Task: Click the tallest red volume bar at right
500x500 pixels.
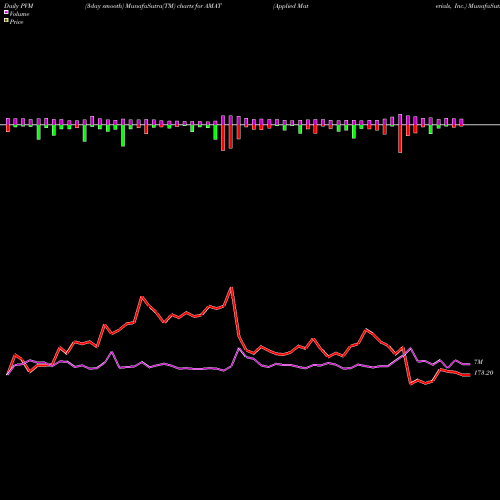Action: pyautogui.click(x=400, y=139)
